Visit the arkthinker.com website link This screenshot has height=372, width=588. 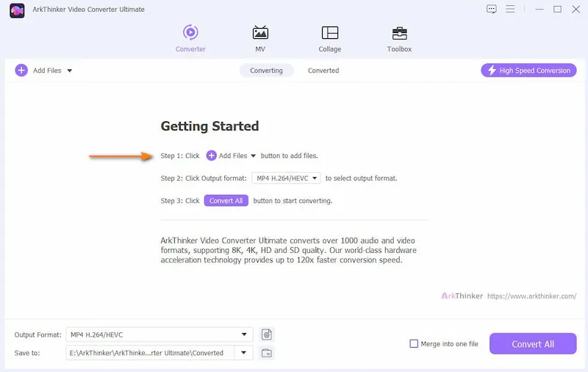pyautogui.click(x=531, y=296)
